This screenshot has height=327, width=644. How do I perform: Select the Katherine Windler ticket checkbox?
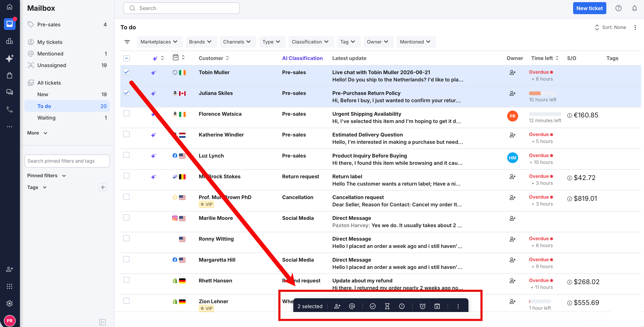(127, 134)
